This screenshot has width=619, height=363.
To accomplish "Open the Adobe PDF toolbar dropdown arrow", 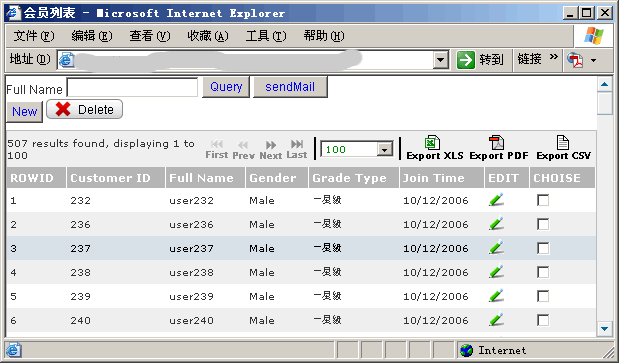I will click(x=593, y=60).
